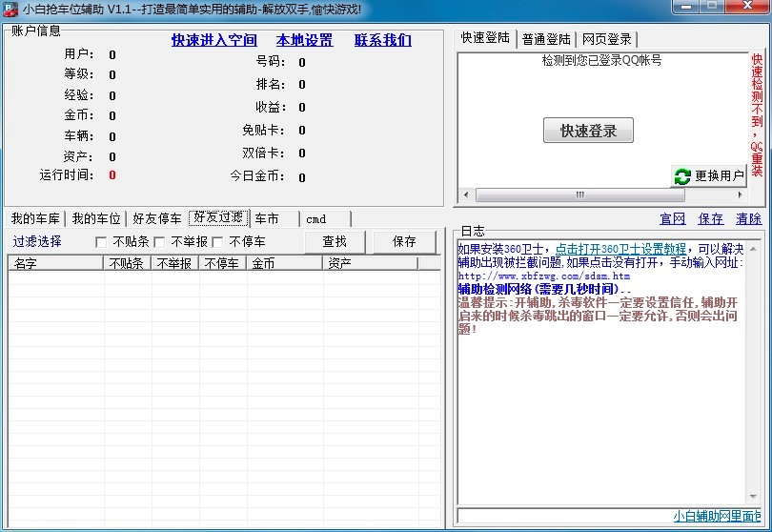
Task: Click the 更换用户 refresh icon
Action: click(682, 176)
